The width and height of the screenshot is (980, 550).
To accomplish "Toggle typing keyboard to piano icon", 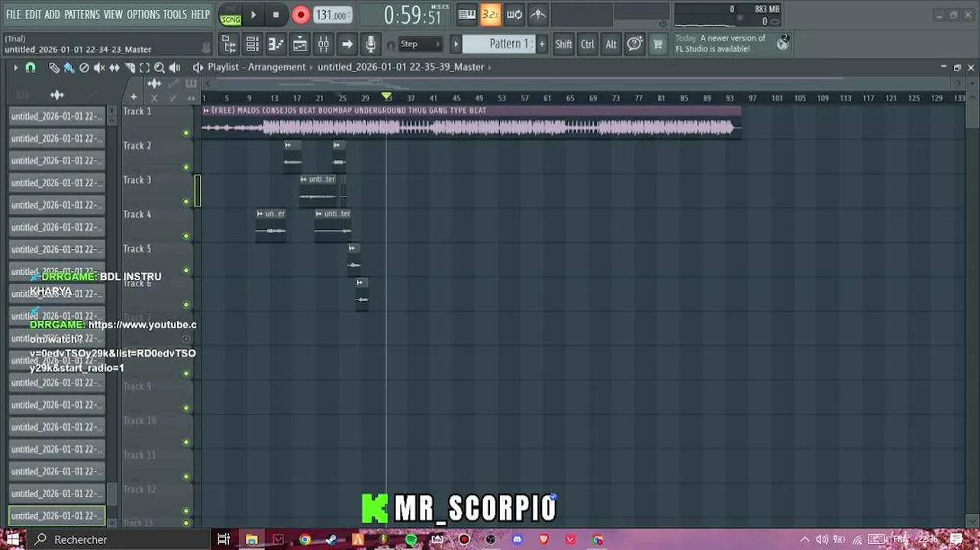I will pyautogui.click(x=467, y=14).
